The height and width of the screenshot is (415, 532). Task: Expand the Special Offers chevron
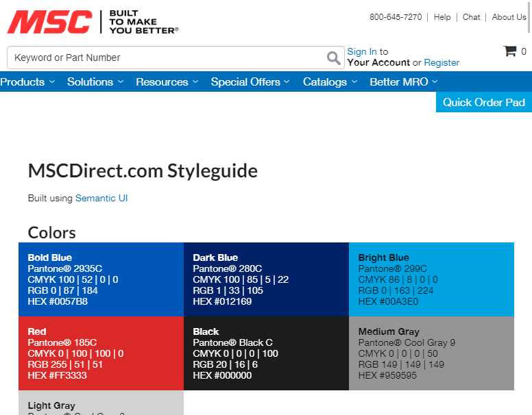click(x=287, y=81)
